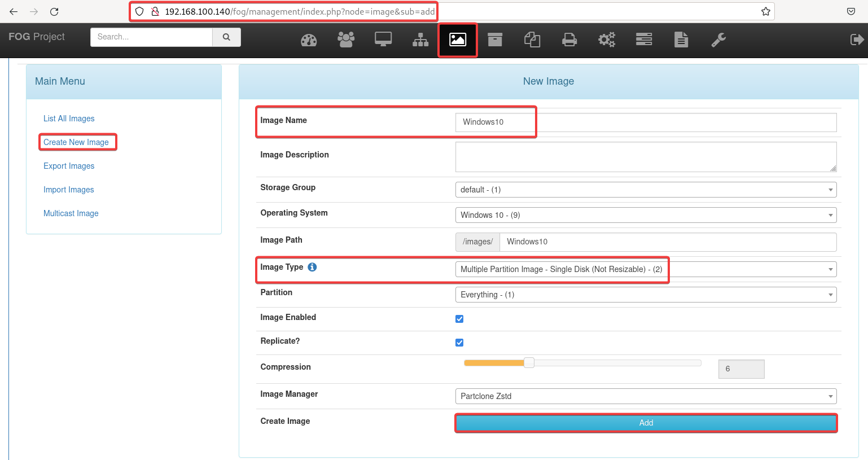
Task: Open FOG Configuration wrench icon
Action: [x=718, y=40]
